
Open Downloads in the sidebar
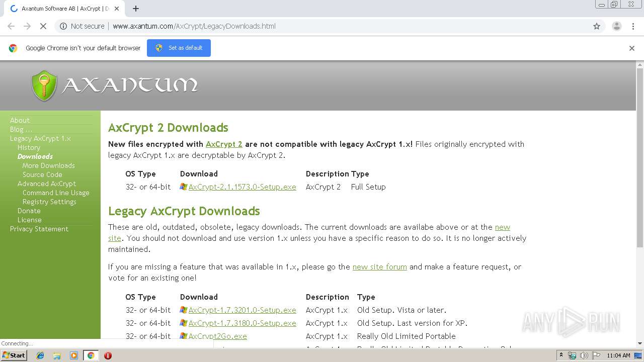tap(35, 156)
